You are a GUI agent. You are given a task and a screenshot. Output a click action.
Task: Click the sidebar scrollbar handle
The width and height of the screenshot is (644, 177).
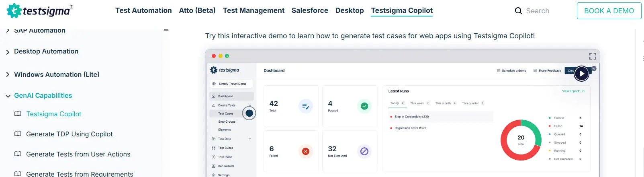[166, 30]
